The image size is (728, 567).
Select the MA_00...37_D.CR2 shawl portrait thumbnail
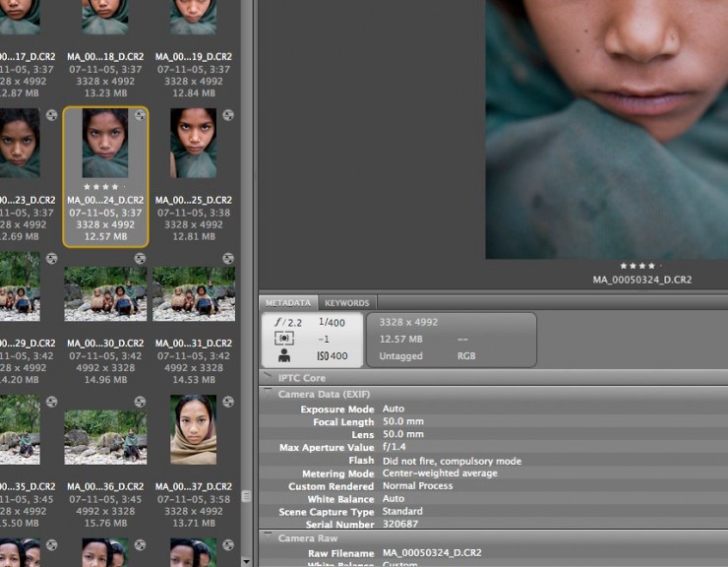point(193,429)
